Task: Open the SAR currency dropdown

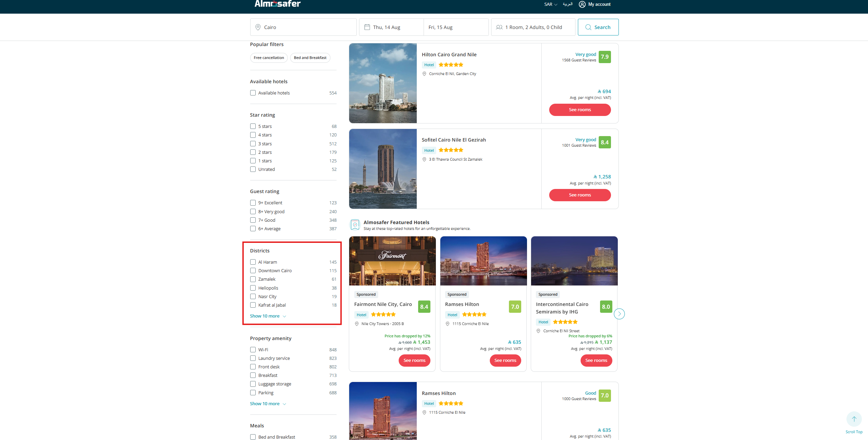Action: point(550,4)
